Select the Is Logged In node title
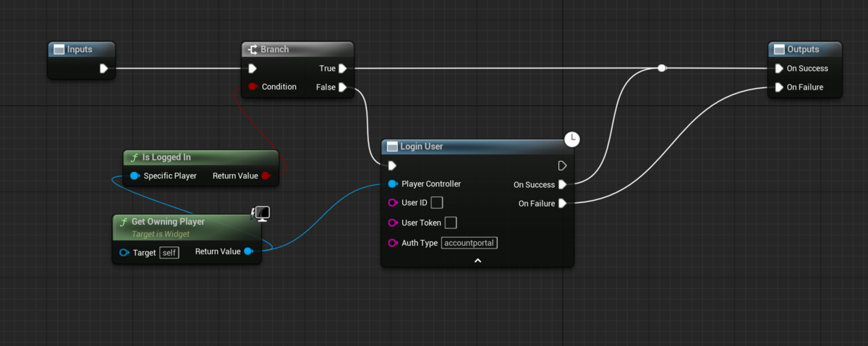Image resolution: width=868 pixels, height=346 pixels. pyautogui.click(x=166, y=157)
